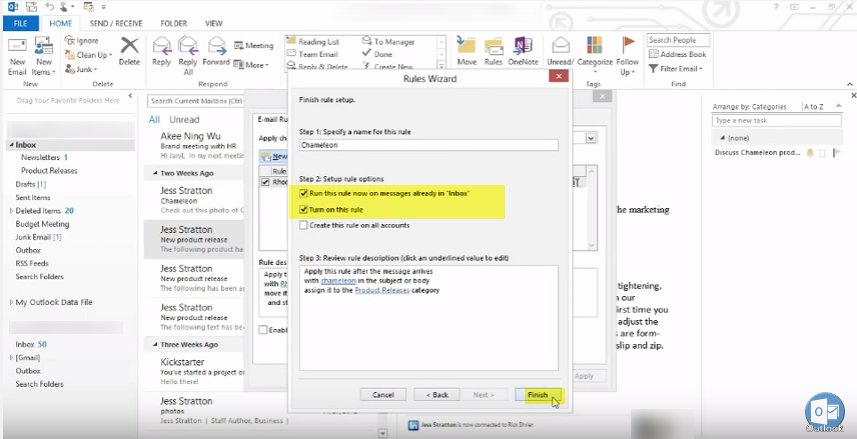This screenshot has height=439, width=857.
Task: Click the reminder bell on Chameleon task
Action: [x=810, y=153]
